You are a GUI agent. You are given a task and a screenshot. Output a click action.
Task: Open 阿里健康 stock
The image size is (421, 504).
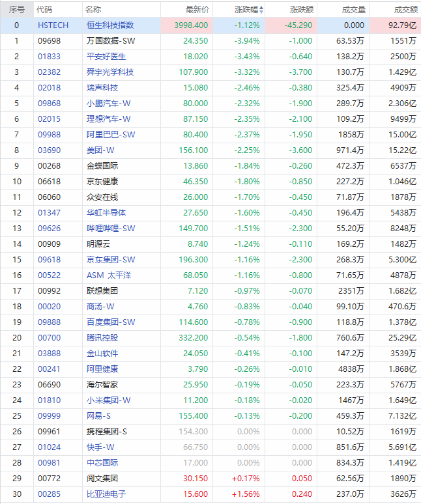[x=102, y=369]
